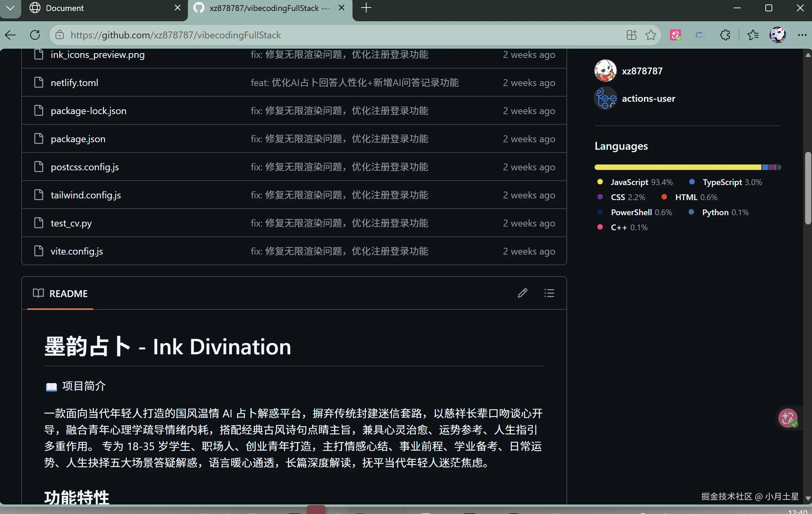Image resolution: width=812 pixels, height=514 pixels.
Task: Click the scrollbar up arrow
Action: pyautogui.click(x=808, y=54)
